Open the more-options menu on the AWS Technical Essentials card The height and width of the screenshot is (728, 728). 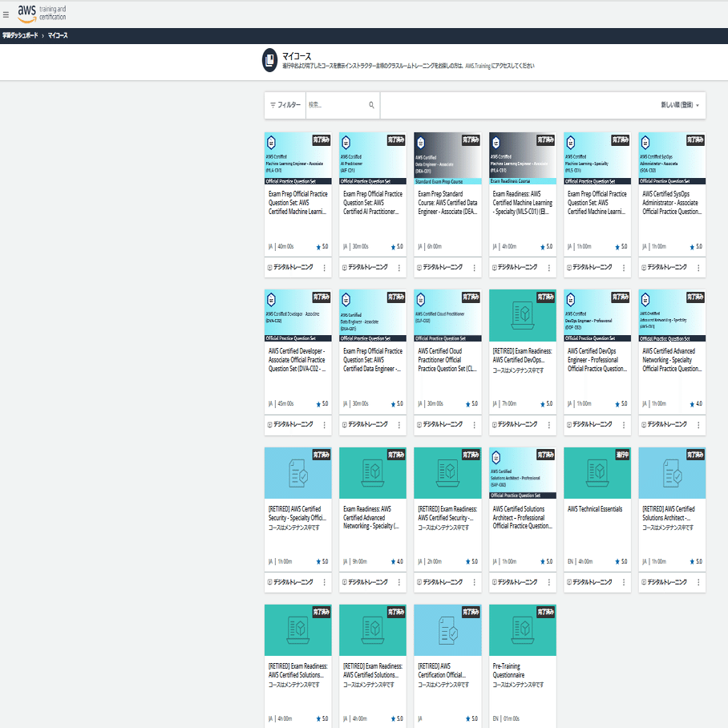(x=624, y=582)
